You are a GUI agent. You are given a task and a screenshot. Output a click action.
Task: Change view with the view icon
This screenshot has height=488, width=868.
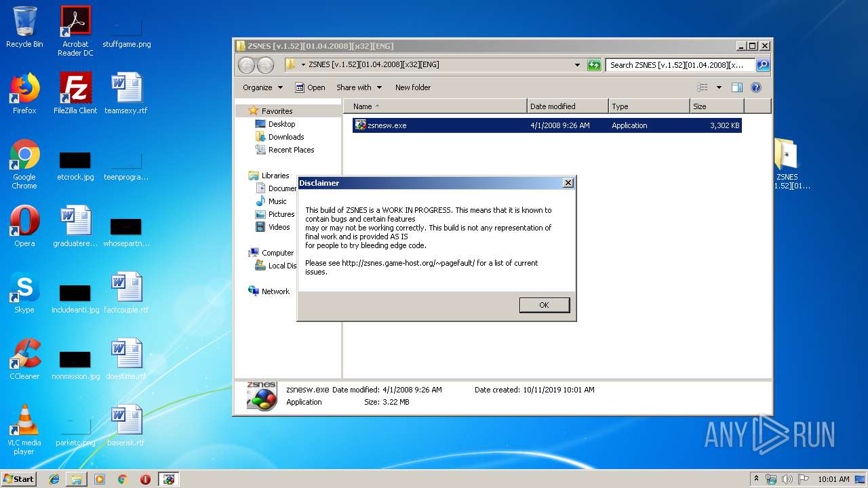(703, 87)
